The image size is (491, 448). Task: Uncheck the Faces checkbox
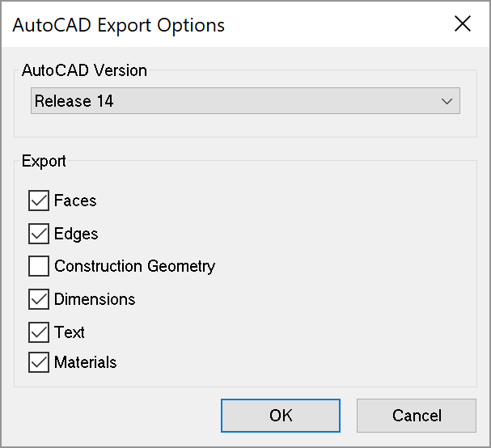click(39, 201)
